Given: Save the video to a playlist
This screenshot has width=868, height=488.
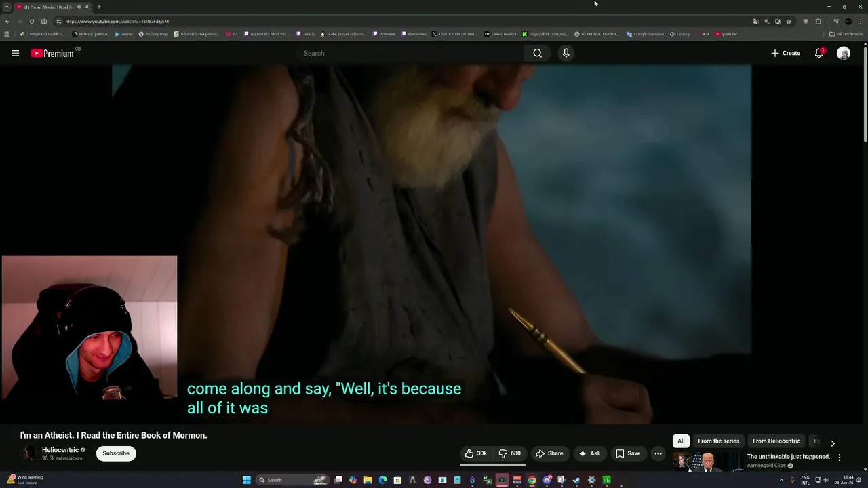Looking at the screenshot, I should coord(628,453).
